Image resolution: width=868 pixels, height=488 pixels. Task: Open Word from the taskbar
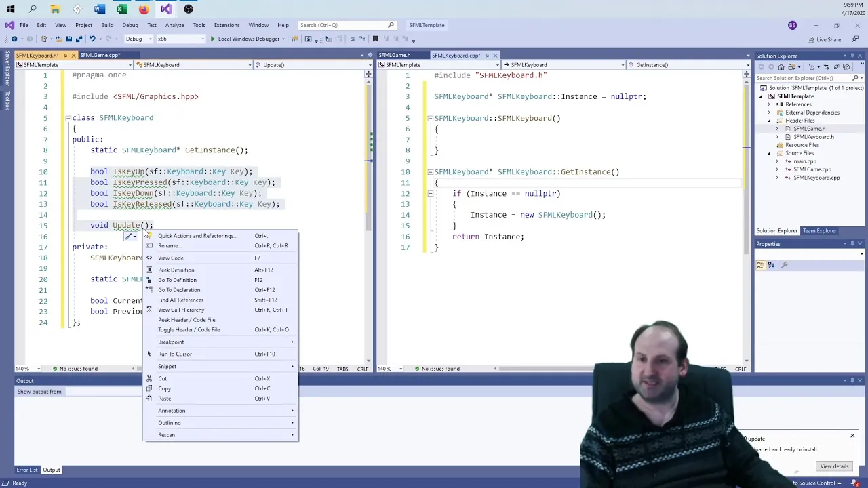point(100,9)
